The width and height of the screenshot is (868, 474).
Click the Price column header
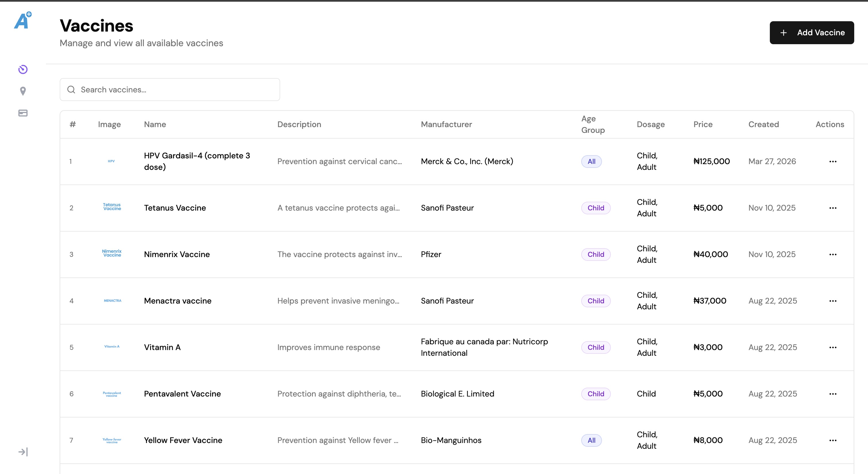pos(703,124)
